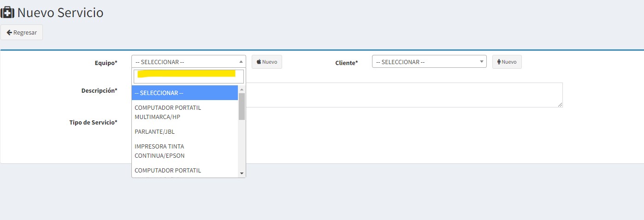Focus the search field in the Equipo dropdown
The width and height of the screenshot is (644, 220).
tap(189, 77)
